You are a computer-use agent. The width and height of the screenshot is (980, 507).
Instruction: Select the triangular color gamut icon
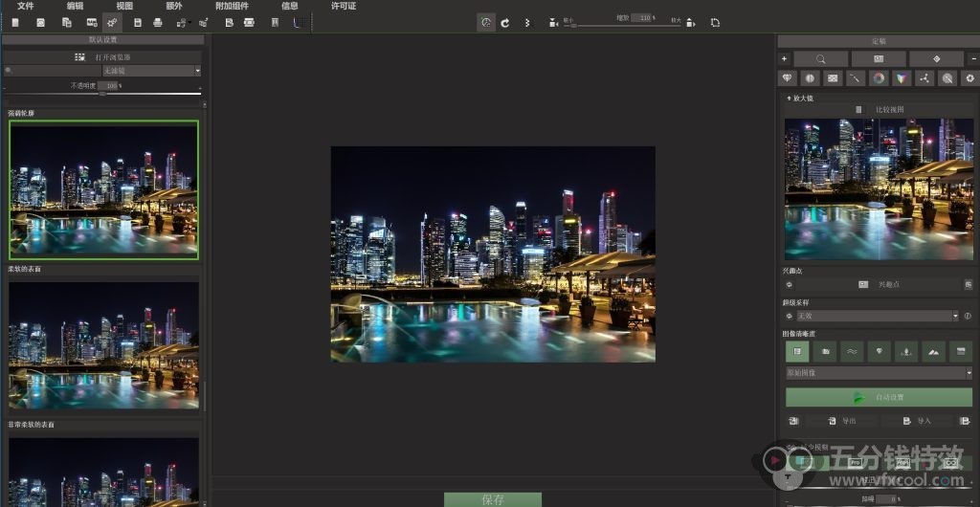[x=902, y=78]
